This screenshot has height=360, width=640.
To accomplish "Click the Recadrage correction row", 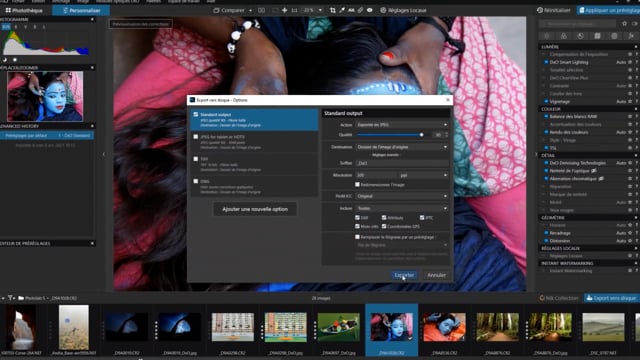I will (x=588, y=233).
